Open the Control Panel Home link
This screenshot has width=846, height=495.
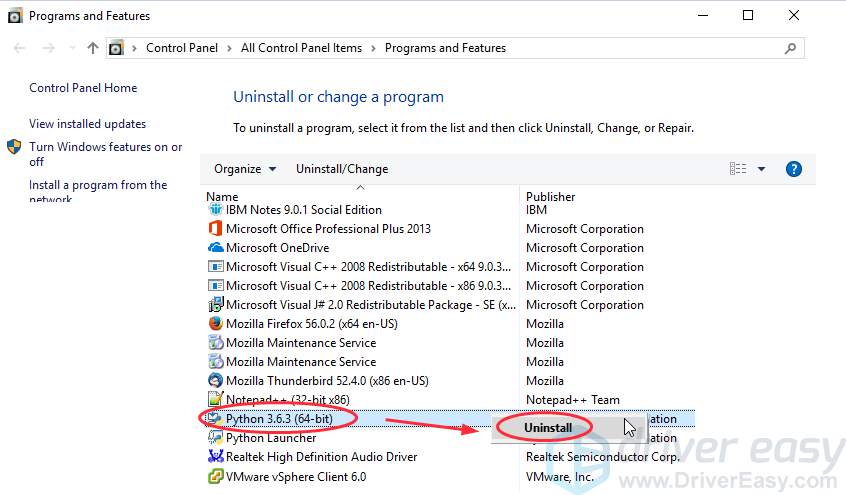83,88
